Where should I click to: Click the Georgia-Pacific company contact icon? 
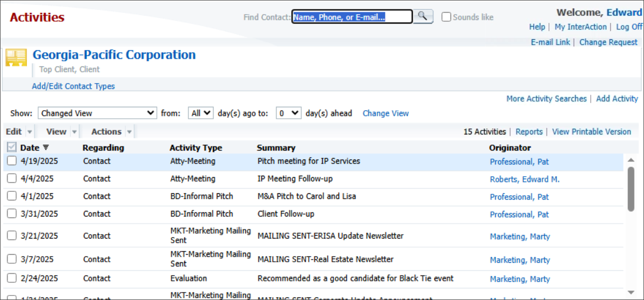point(16,57)
